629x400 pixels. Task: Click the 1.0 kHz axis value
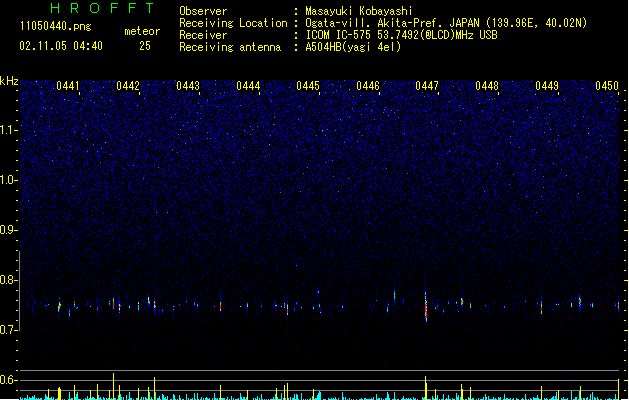(8, 180)
